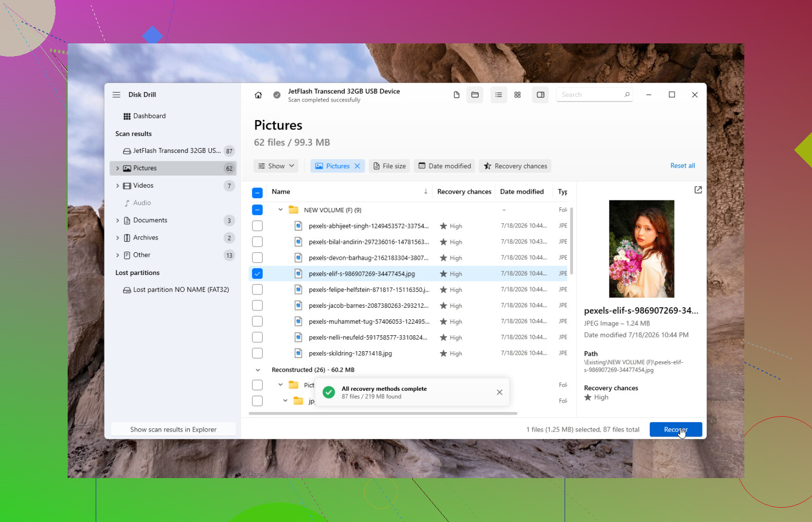Open preview in external window icon
This screenshot has height=522, width=812.
coord(698,190)
